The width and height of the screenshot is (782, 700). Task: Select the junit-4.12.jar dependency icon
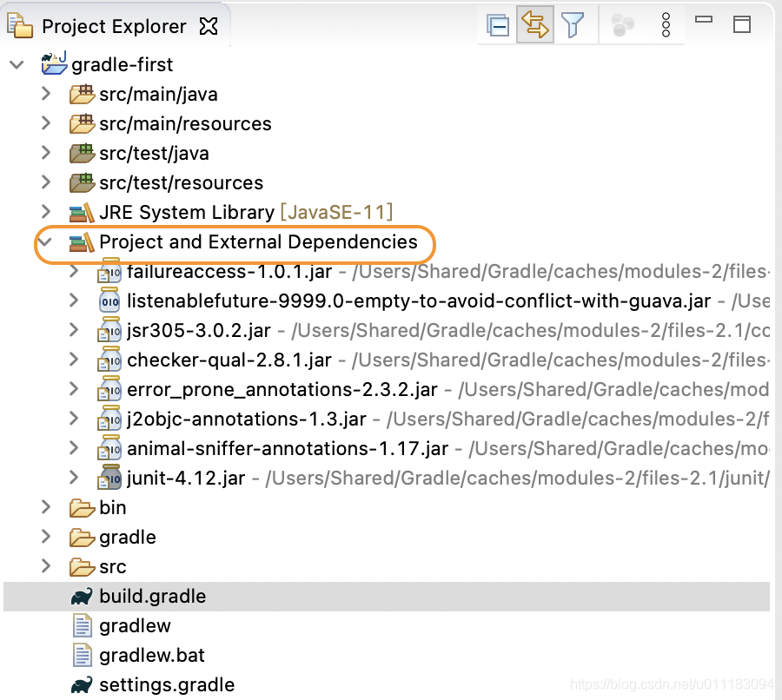109,478
